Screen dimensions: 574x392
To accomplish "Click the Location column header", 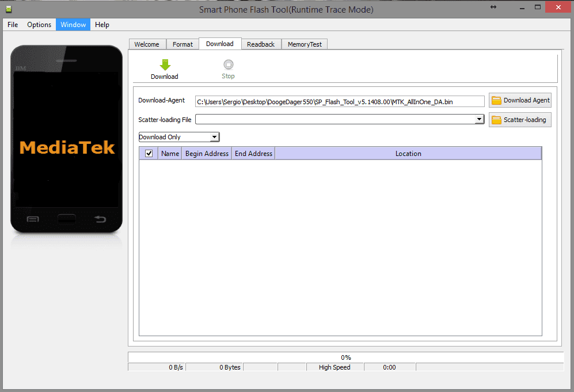I will tap(408, 154).
